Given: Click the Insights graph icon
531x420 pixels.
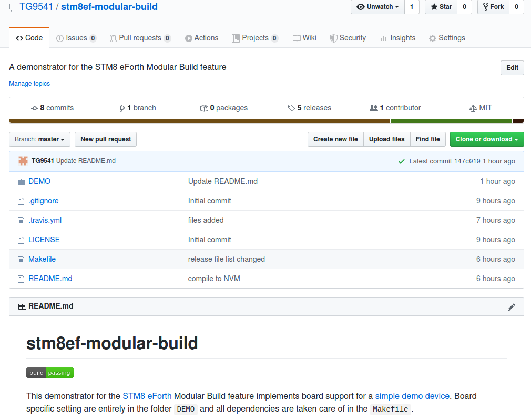Looking at the screenshot, I should click(383, 38).
